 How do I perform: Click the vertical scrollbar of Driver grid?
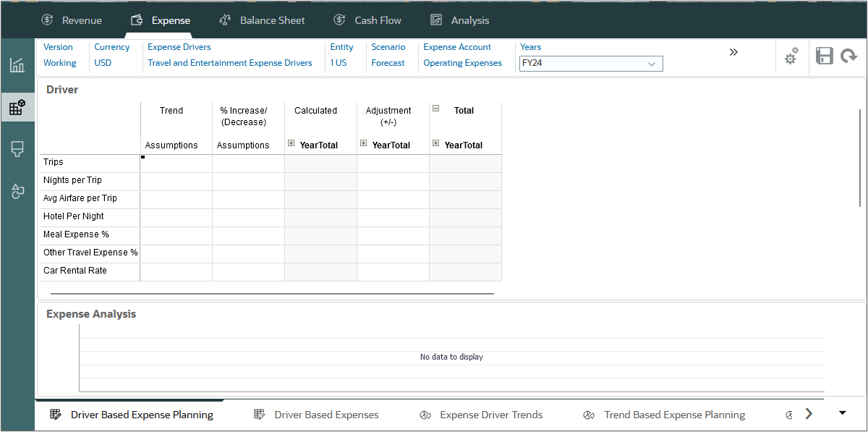pos(859,159)
